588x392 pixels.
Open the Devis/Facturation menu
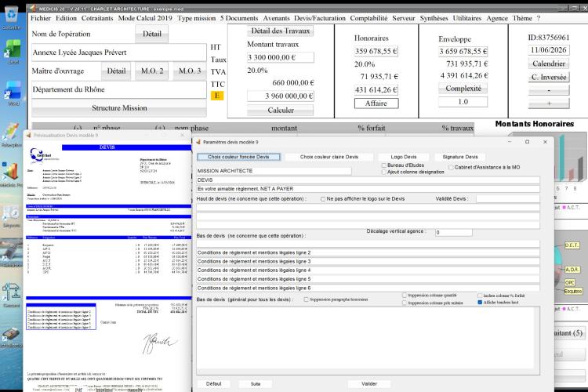tap(320, 18)
